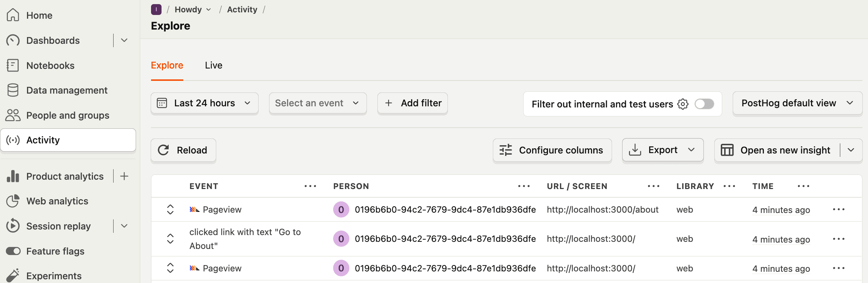Open the localhost:3000/about URL cell

coord(602,210)
